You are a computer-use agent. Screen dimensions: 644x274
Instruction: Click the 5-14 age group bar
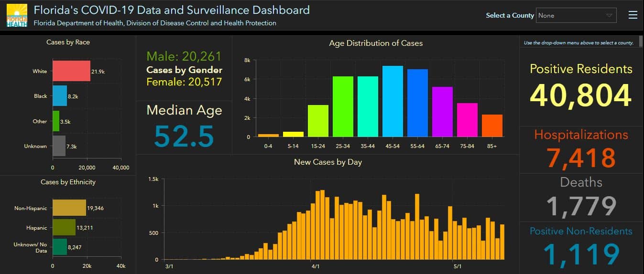pyautogui.click(x=293, y=134)
